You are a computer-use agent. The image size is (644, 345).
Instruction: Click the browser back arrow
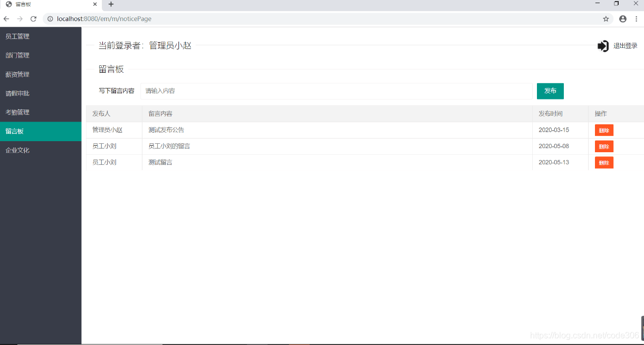coord(6,18)
